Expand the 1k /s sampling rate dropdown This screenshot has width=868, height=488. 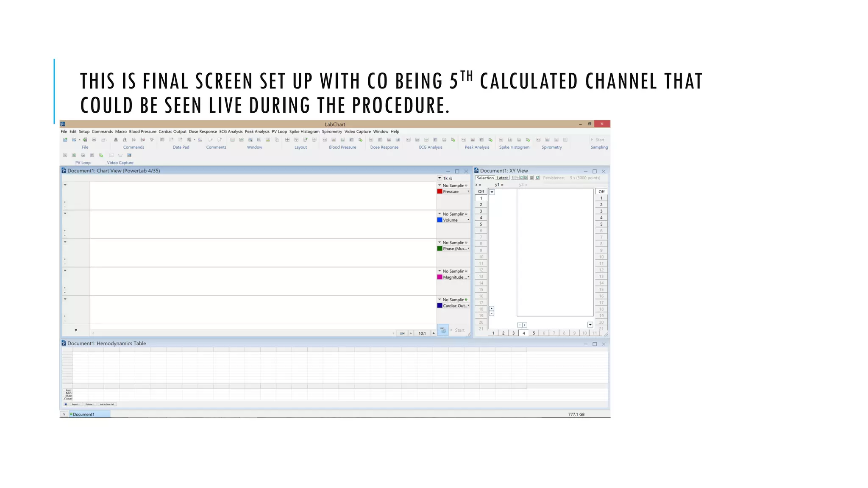click(x=440, y=178)
